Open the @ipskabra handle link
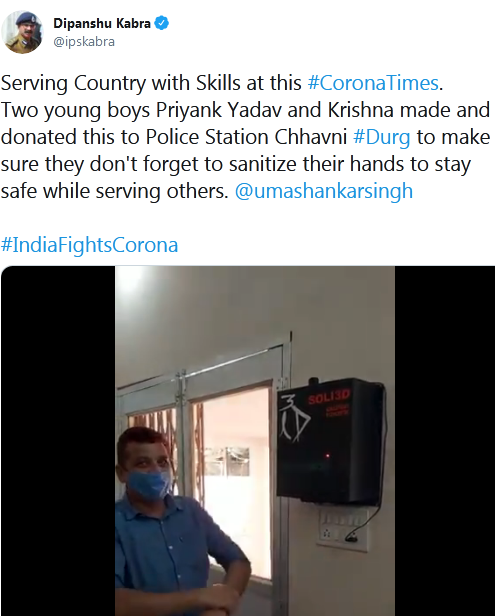This screenshot has height=616, width=495. (84, 42)
